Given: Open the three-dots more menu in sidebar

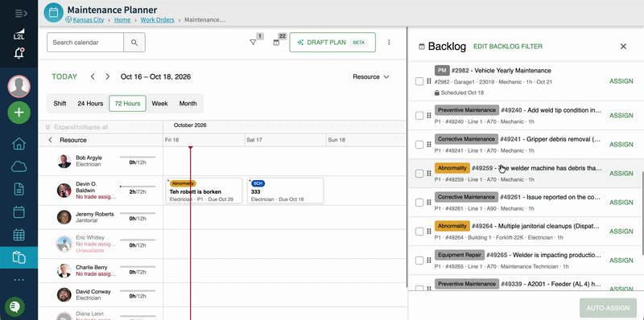Looking at the screenshot, I should coord(19,281).
